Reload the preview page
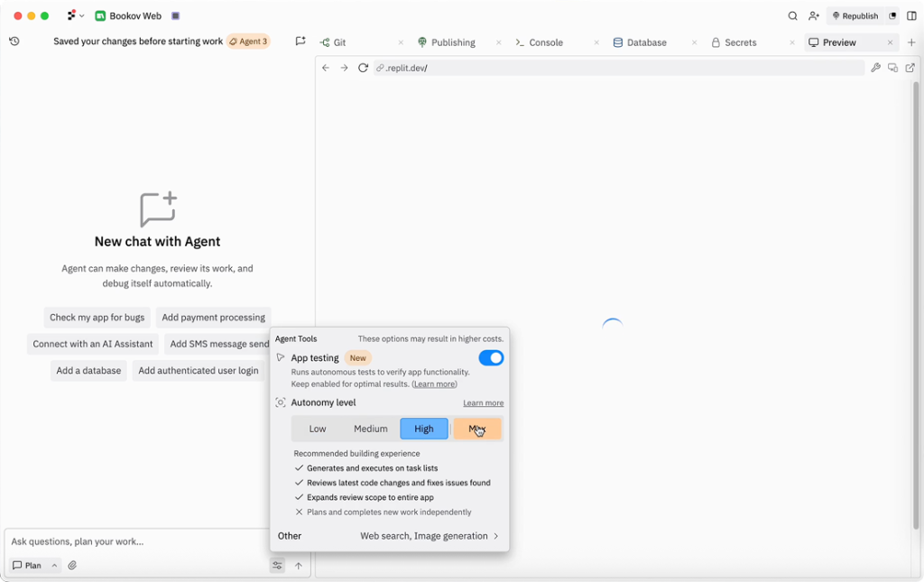The width and height of the screenshot is (924, 582). coord(363,68)
